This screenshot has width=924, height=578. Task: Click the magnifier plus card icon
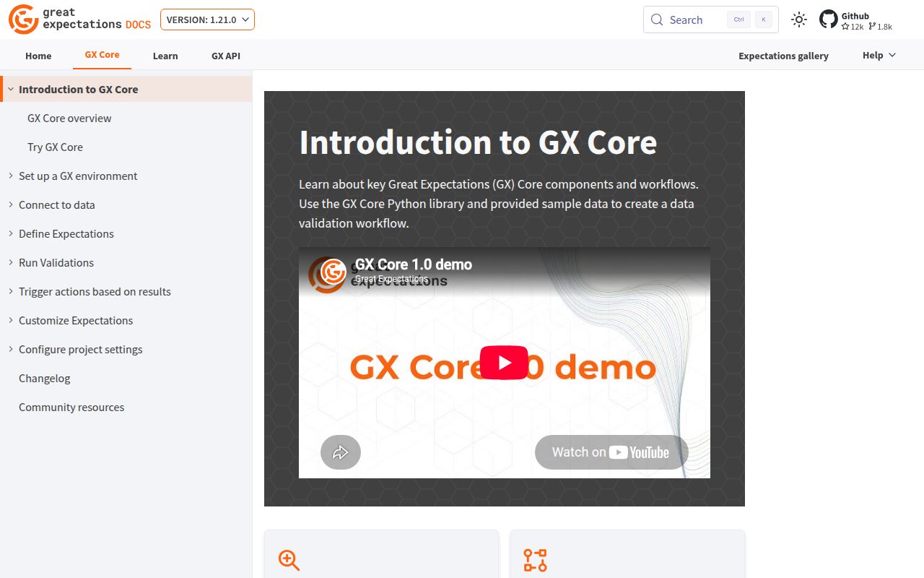(x=289, y=560)
